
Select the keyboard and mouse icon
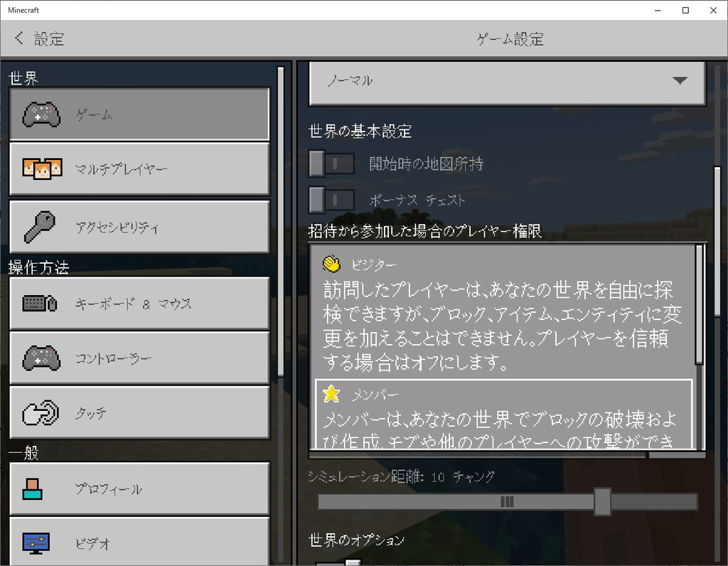[x=39, y=304]
